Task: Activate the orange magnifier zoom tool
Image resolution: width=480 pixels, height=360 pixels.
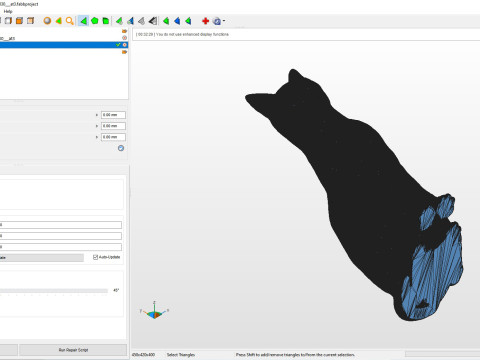Action: tap(69, 21)
